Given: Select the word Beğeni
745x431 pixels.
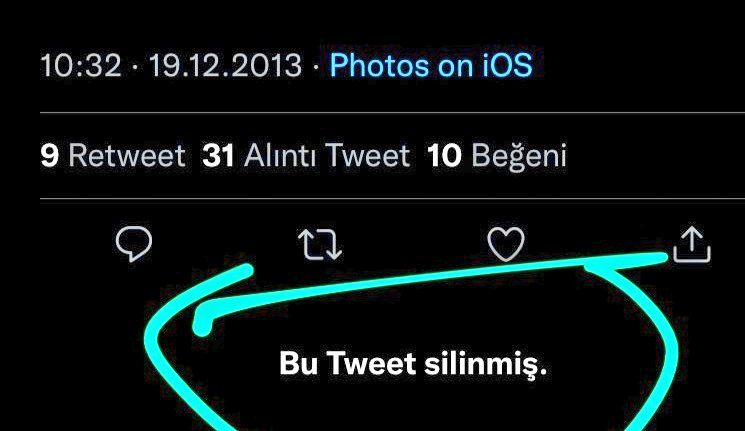Looking at the screenshot, I should click(519, 157).
